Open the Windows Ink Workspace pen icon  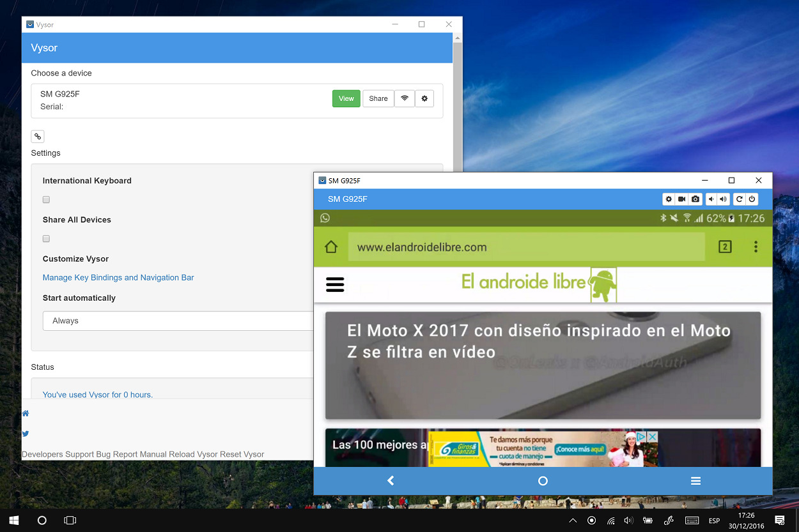click(669, 521)
